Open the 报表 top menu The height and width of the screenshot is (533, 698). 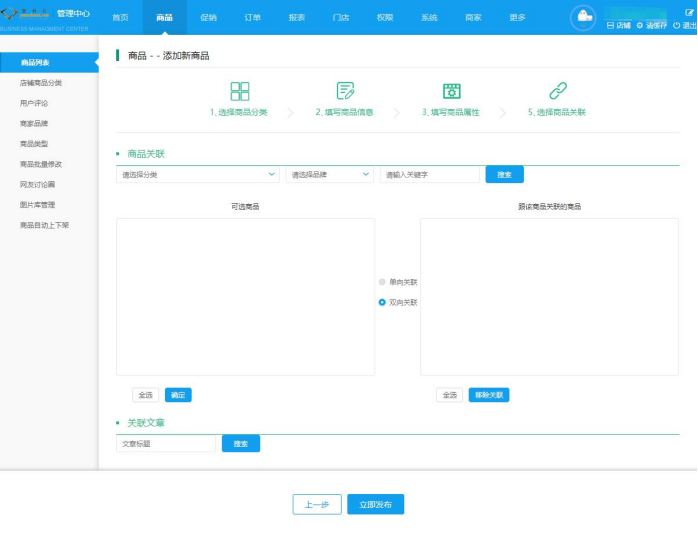296,18
